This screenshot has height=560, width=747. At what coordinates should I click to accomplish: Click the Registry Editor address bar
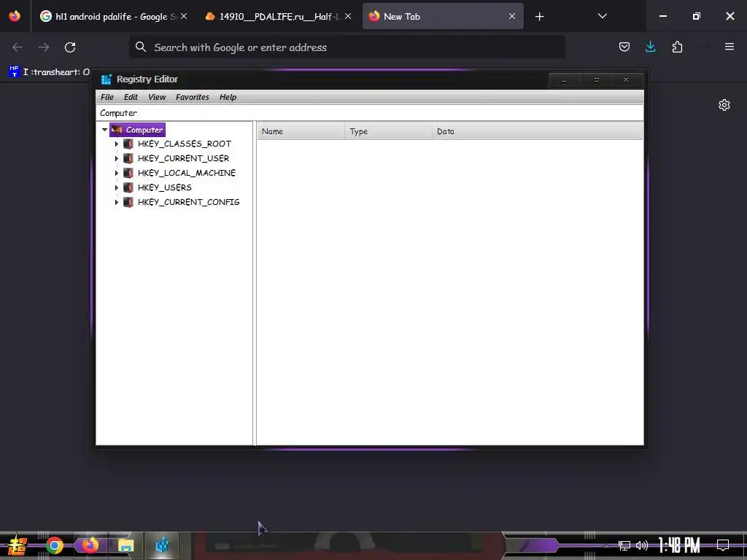369,113
